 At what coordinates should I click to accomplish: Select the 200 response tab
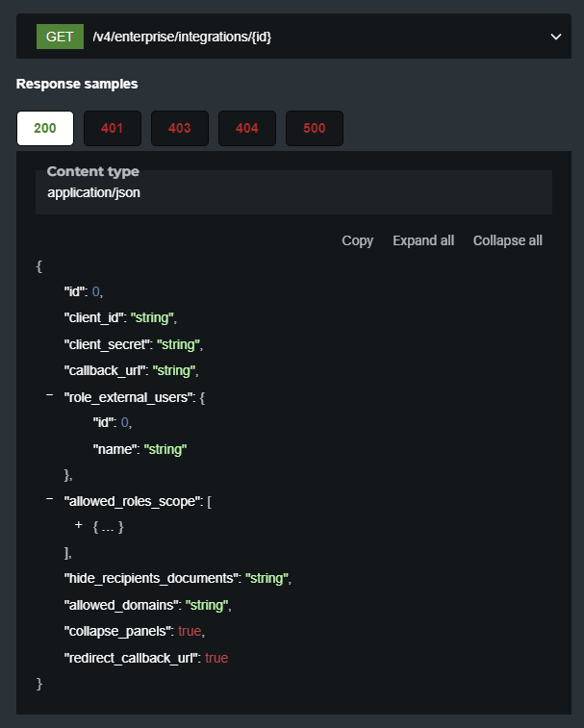point(45,128)
